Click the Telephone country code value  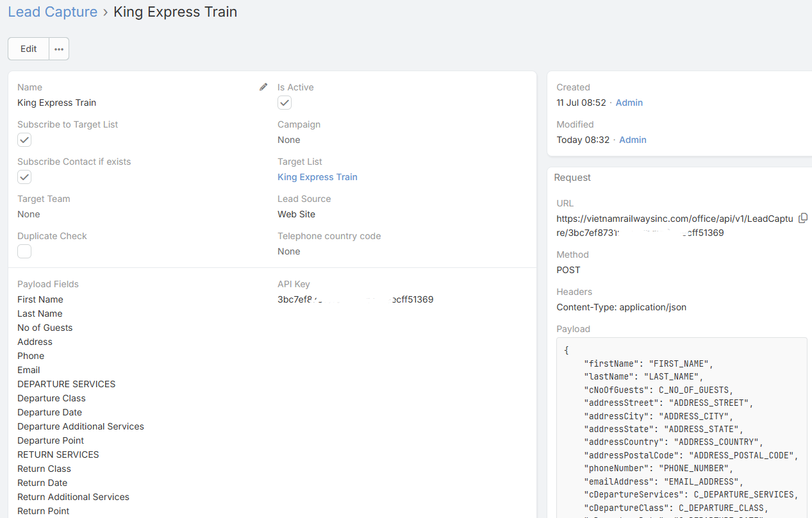click(x=288, y=251)
